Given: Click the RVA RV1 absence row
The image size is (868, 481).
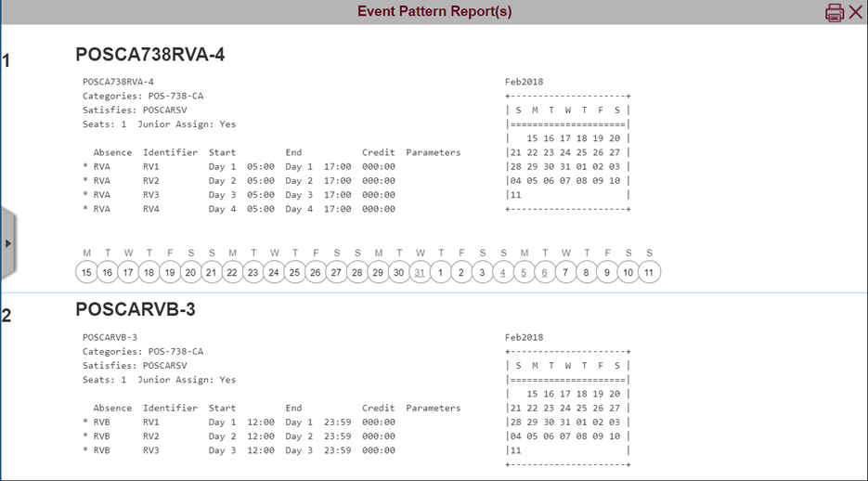Looking at the screenshot, I should 240,166.
